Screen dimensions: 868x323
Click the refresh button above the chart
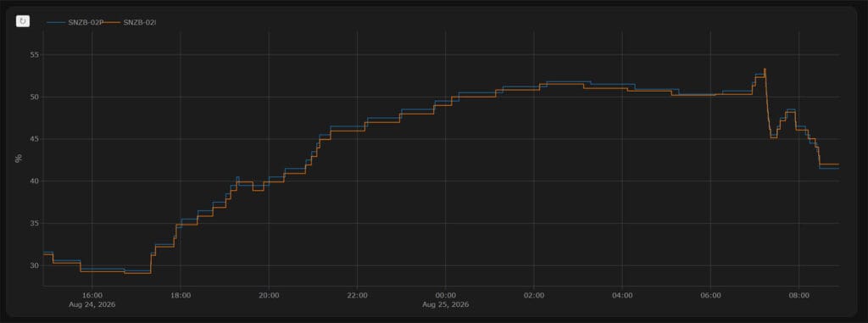23,21
